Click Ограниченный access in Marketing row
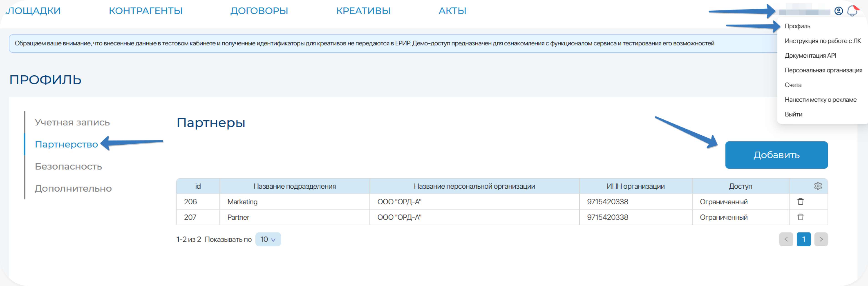The width and height of the screenshot is (868, 286). [740, 202]
